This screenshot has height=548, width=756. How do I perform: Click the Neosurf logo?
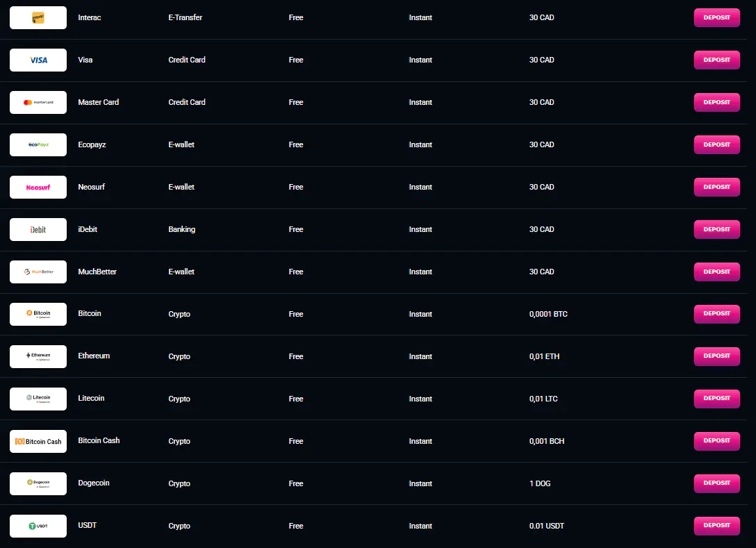coord(38,188)
